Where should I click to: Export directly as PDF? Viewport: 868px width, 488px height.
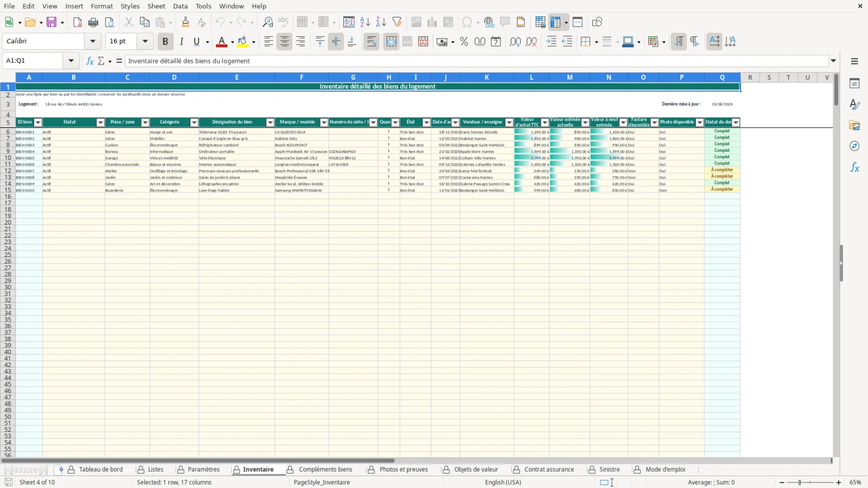(78, 22)
